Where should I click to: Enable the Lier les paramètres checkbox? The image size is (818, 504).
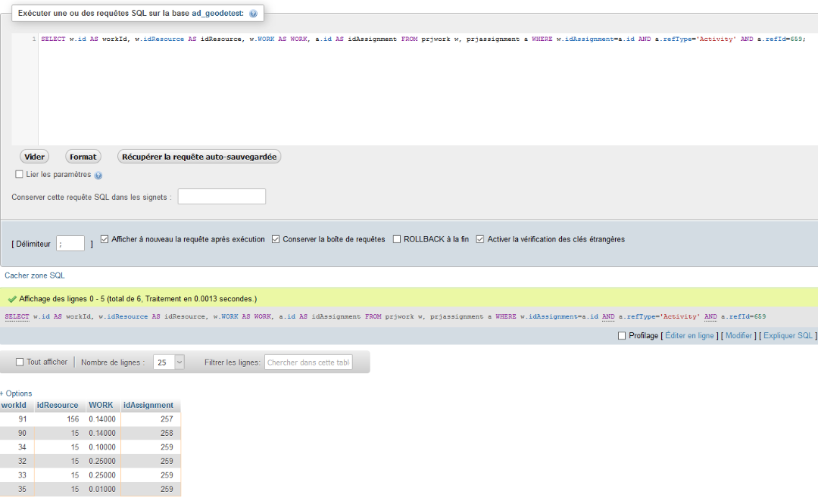19,174
